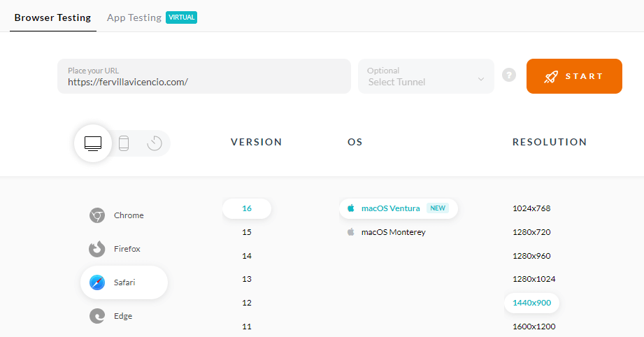Select Safari version 15
This screenshot has width=644, height=337.
coord(247,232)
